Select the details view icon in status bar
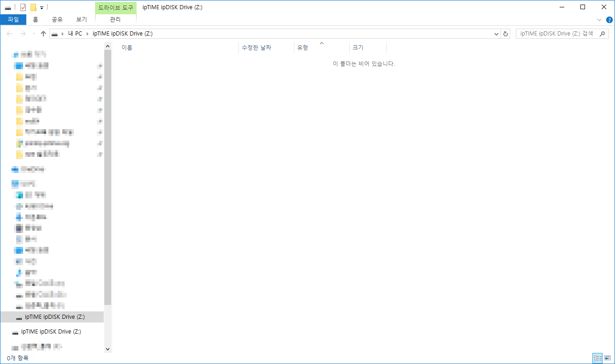Screen dimensions: 615x364 point(598,358)
